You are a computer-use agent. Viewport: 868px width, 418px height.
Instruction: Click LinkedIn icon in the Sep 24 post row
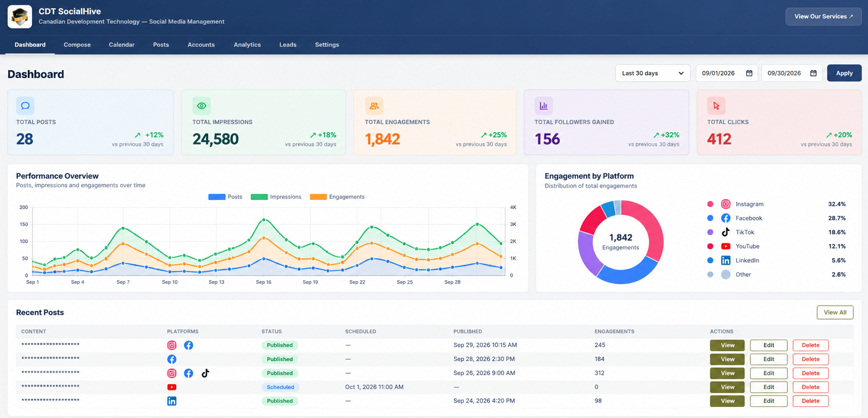(x=172, y=401)
